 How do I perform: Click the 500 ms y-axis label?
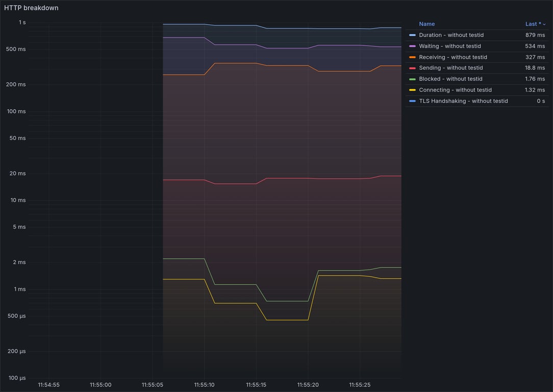coord(16,49)
